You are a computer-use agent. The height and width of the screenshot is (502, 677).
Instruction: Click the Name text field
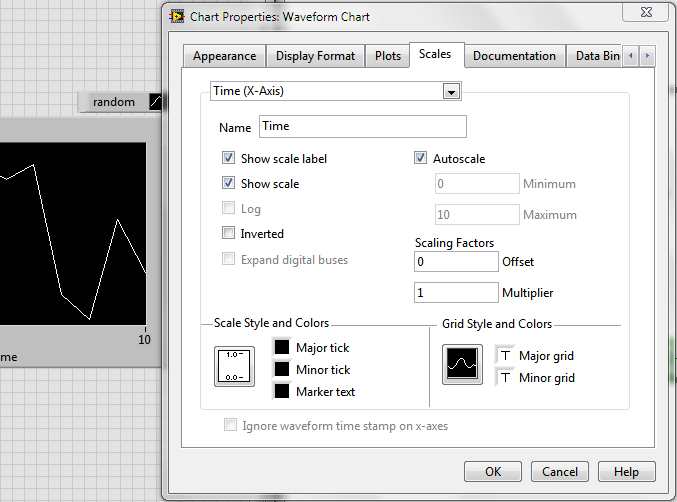click(363, 126)
